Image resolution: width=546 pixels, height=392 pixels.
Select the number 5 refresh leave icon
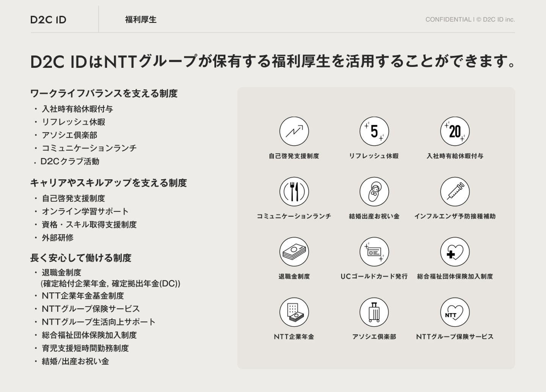tap(374, 131)
